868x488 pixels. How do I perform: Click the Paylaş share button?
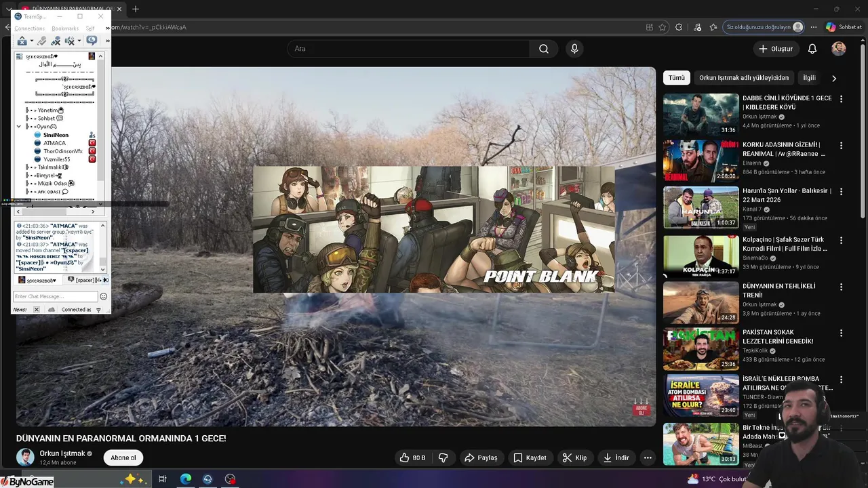(x=481, y=457)
